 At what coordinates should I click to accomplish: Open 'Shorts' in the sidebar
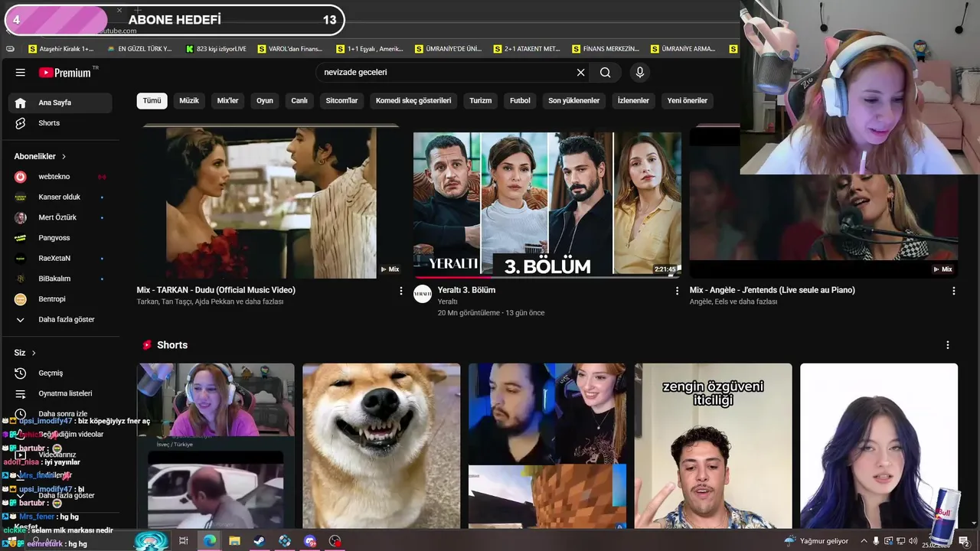click(x=60, y=123)
